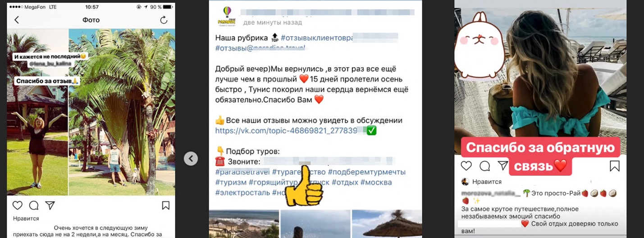Tap the Paradise balloon profile avatar

pos(226,15)
